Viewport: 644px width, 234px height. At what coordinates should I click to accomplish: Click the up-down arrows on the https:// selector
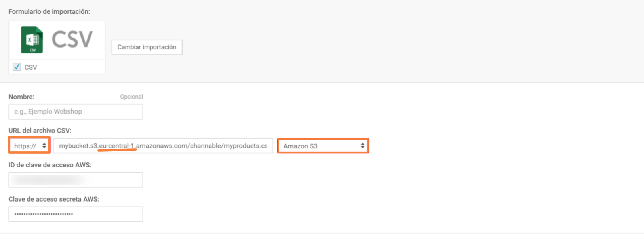pos(44,146)
